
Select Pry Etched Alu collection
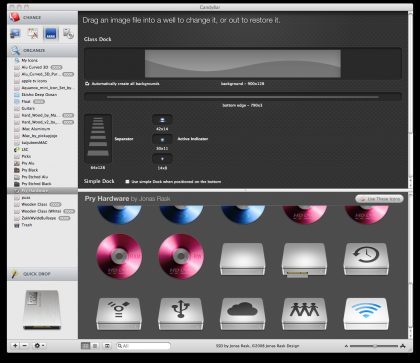coord(42,177)
